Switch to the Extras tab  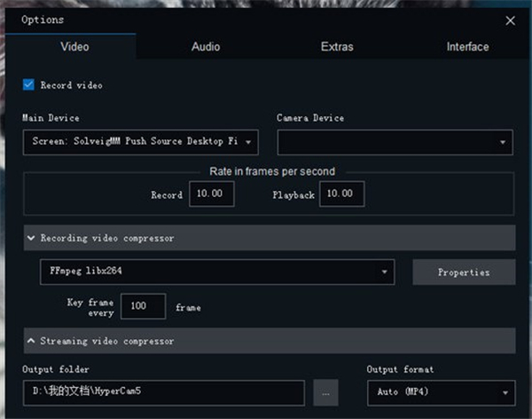click(x=337, y=46)
